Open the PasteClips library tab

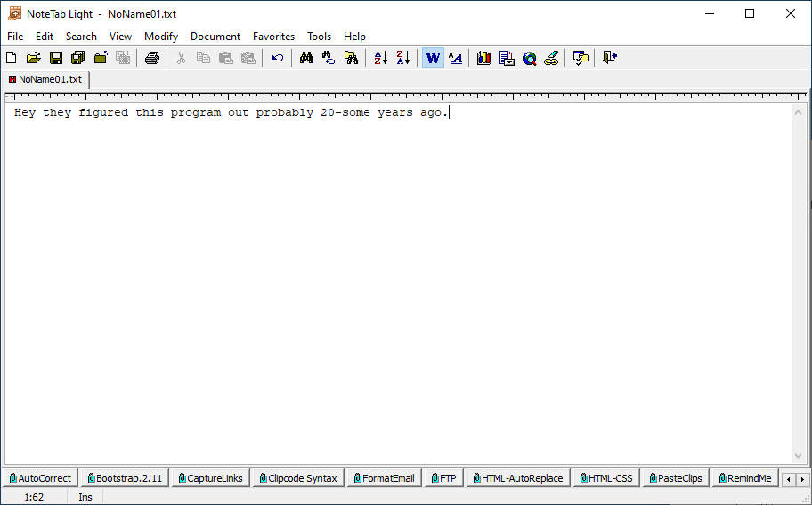point(676,478)
